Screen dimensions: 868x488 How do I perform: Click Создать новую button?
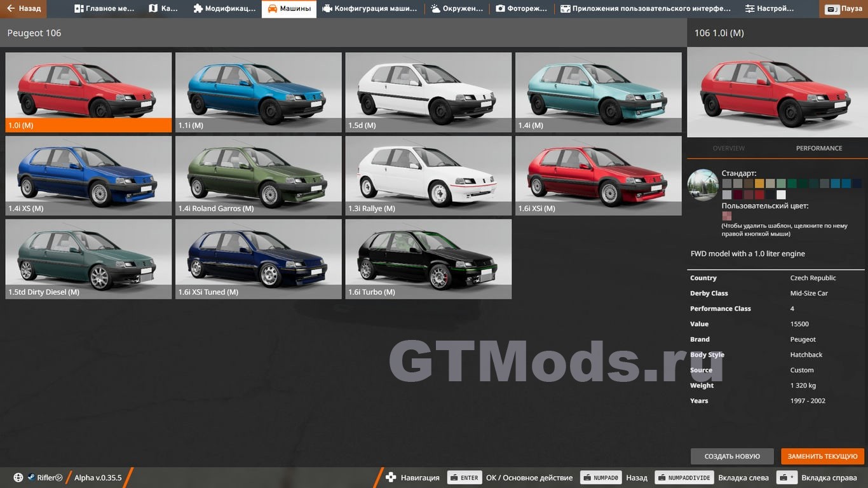pos(732,456)
